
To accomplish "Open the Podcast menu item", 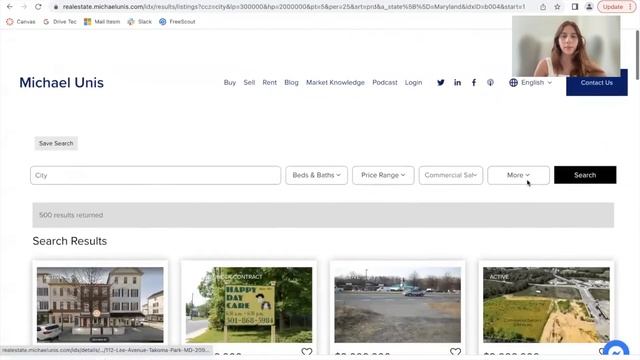I will click(x=385, y=82).
